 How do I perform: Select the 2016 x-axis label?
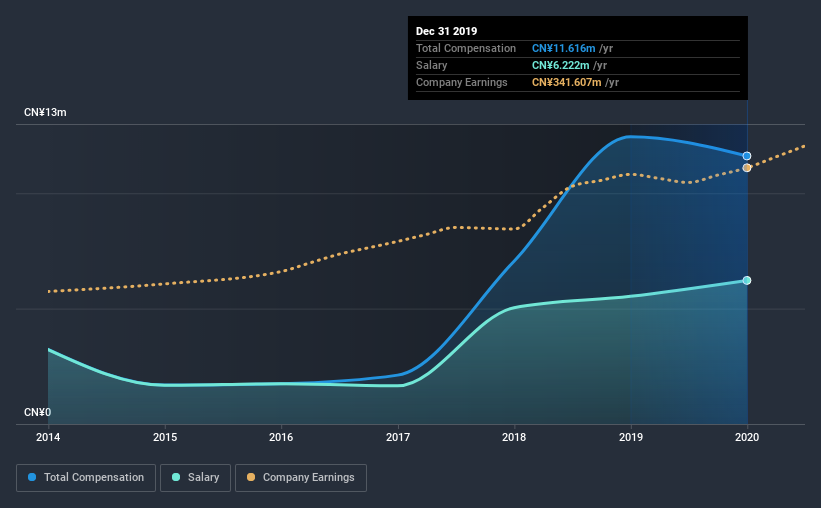pyautogui.click(x=281, y=437)
